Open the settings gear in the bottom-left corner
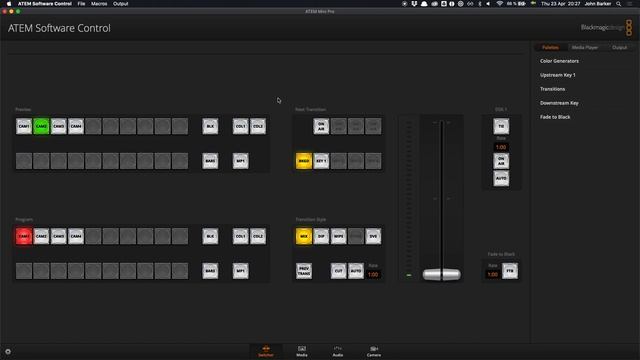The width and height of the screenshot is (640, 360). [8, 351]
